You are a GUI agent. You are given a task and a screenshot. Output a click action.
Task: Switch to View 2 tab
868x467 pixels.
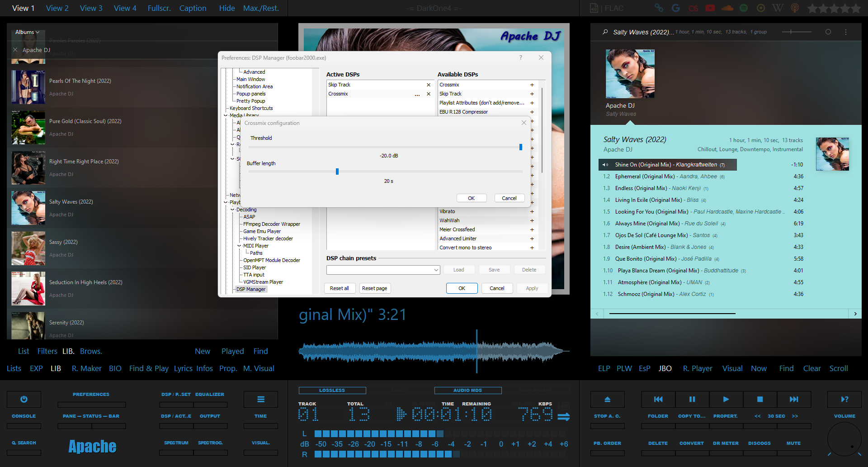(x=57, y=8)
